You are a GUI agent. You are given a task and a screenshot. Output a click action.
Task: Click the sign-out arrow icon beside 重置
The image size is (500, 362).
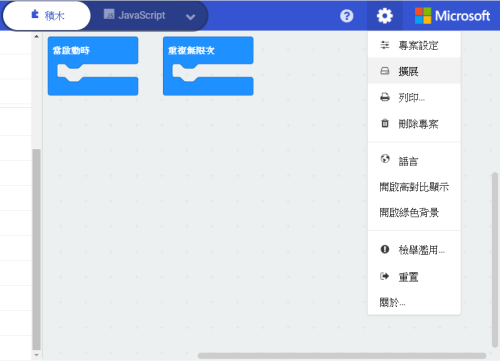(x=385, y=276)
